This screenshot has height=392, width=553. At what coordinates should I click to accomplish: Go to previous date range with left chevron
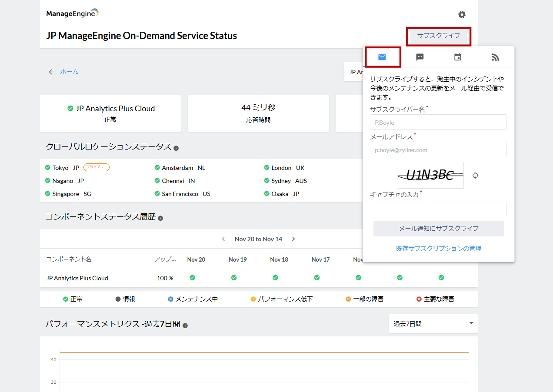click(223, 239)
